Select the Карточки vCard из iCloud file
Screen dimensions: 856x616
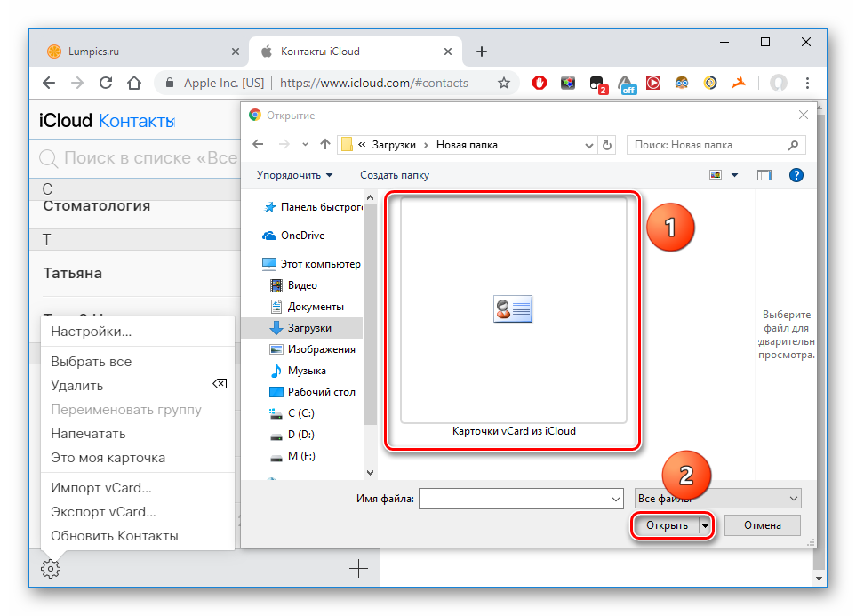(x=513, y=318)
